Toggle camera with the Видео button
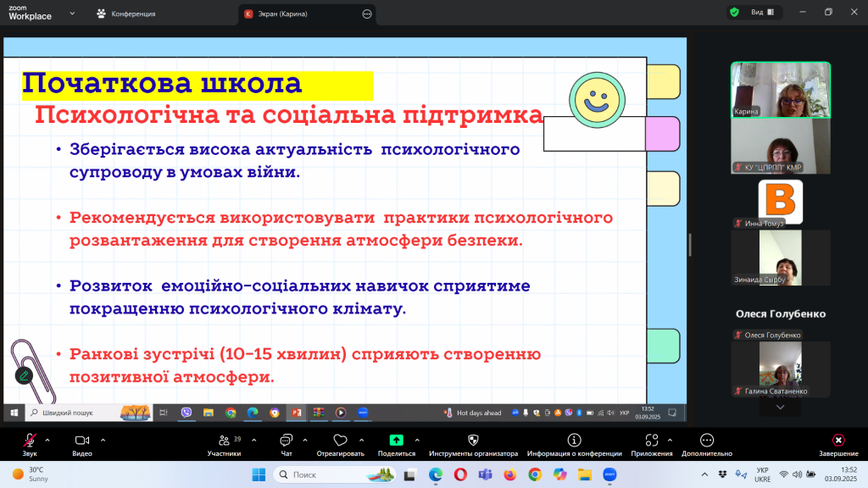 pyautogui.click(x=82, y=441)
